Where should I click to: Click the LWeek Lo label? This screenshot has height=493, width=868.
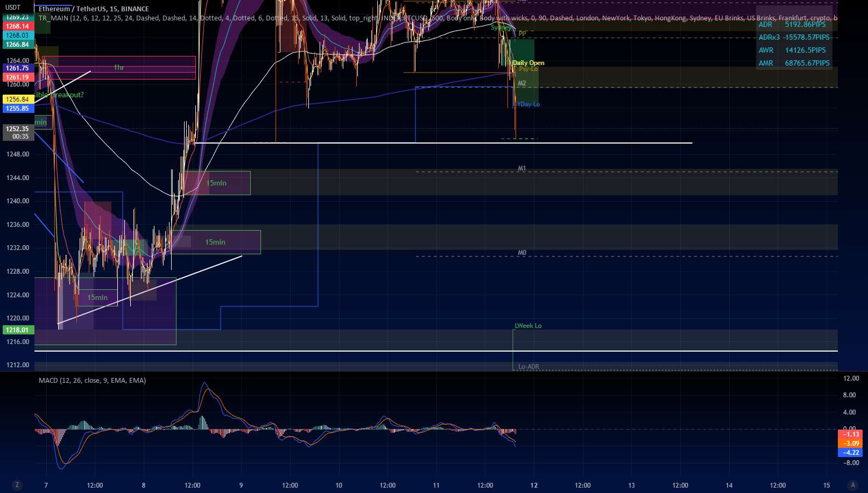pos(528,326)
